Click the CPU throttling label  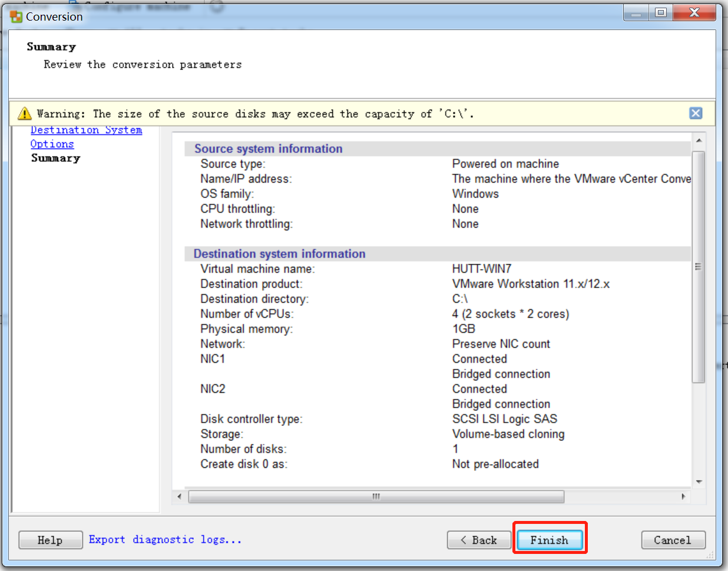pos(237,208)
